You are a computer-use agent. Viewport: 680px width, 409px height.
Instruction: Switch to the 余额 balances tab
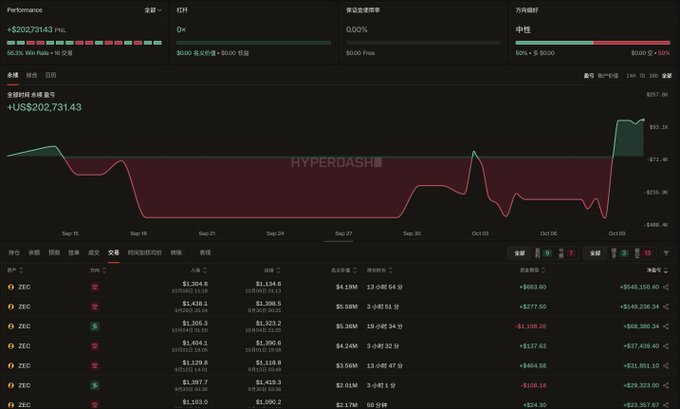click(34, 252)
